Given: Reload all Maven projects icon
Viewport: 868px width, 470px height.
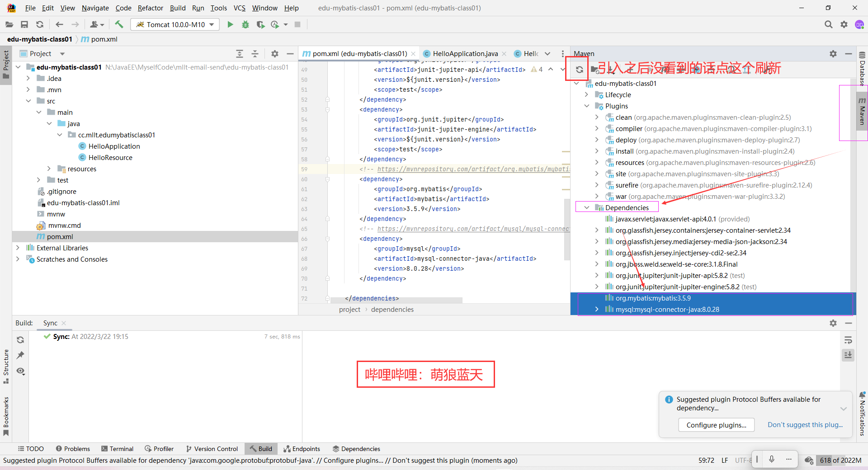Looking at the screenshot, I should pyautogui.click(x=579, y=70).
